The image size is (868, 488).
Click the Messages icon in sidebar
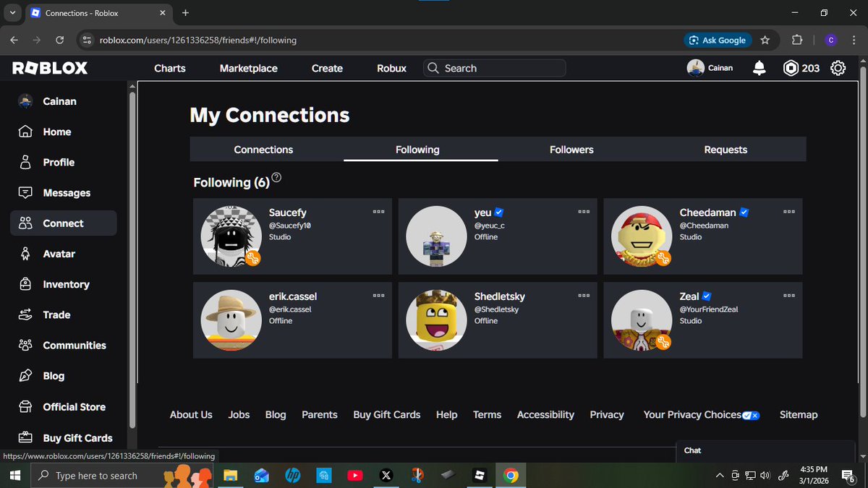tap(25, 193)
